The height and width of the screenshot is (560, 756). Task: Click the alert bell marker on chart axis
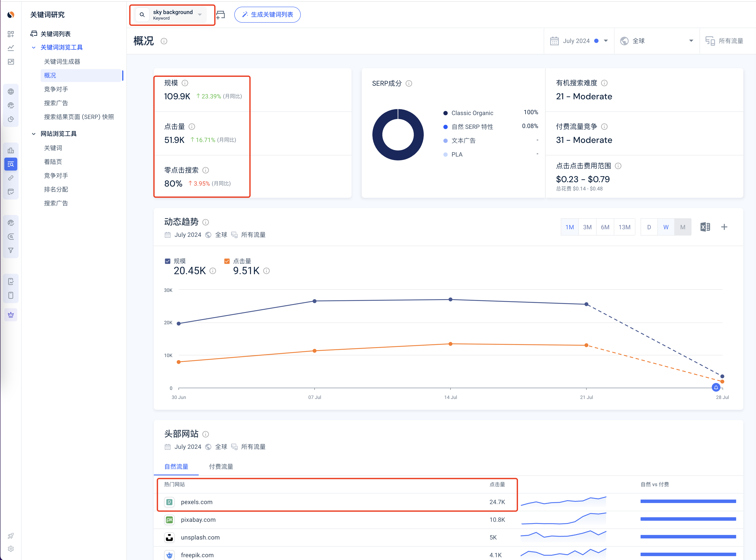click(x=716, y=388)
